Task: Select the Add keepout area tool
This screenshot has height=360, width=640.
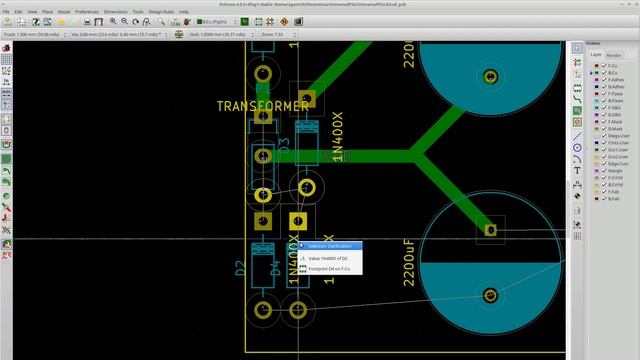Action: pos(577,122)
